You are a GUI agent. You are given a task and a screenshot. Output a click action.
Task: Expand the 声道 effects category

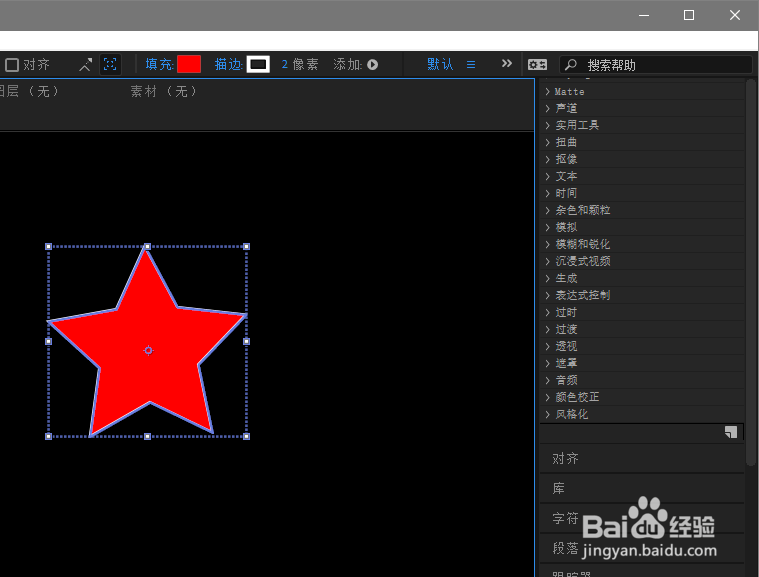[547, 108]
